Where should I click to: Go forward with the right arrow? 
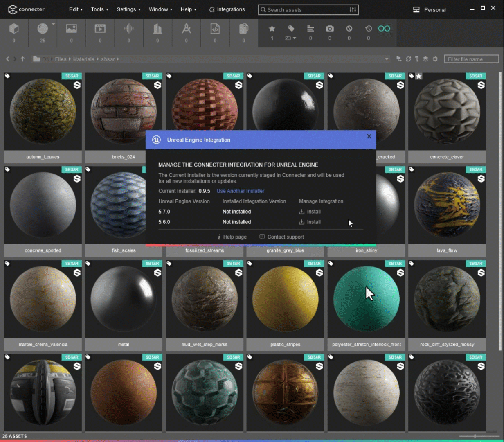[15, 59]
